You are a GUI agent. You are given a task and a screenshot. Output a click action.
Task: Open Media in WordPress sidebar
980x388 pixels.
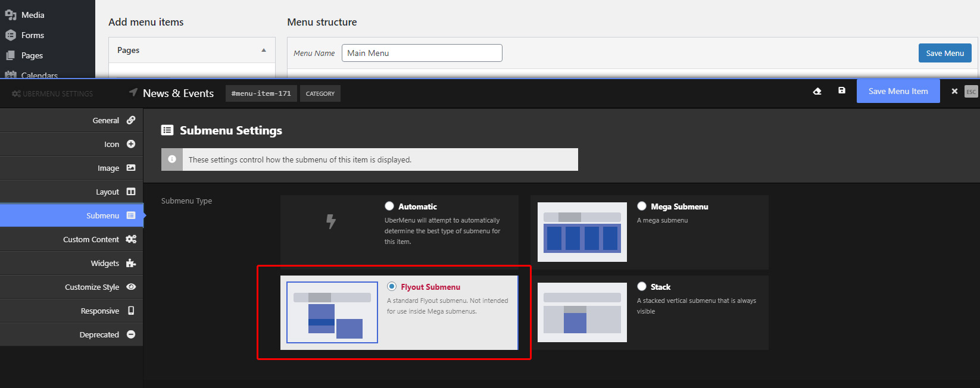(x=33, y=15)
